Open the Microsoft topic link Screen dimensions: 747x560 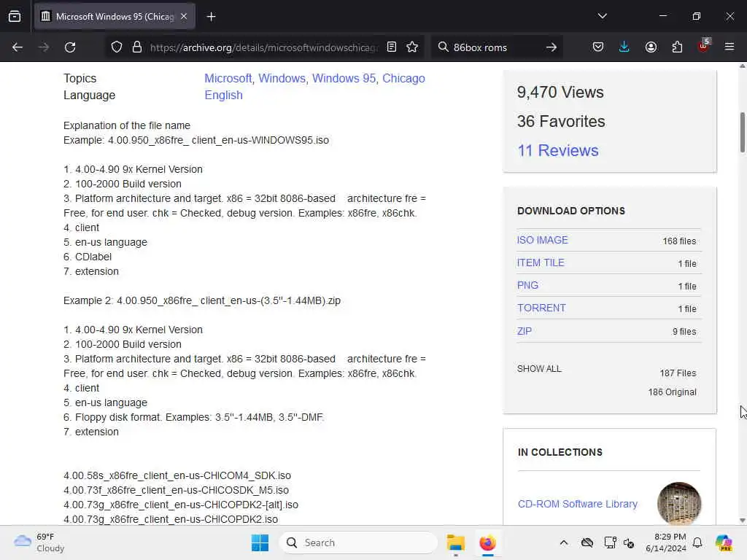[228, 78]
